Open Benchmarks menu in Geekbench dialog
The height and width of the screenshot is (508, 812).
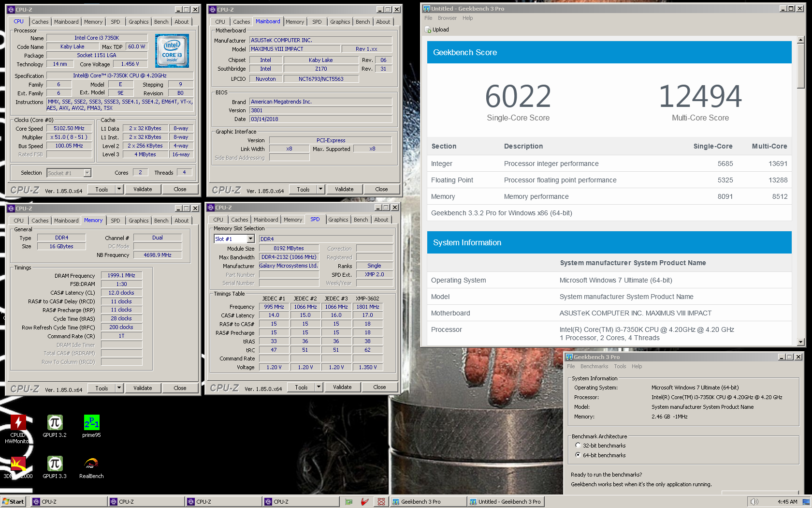pos(594,366)
